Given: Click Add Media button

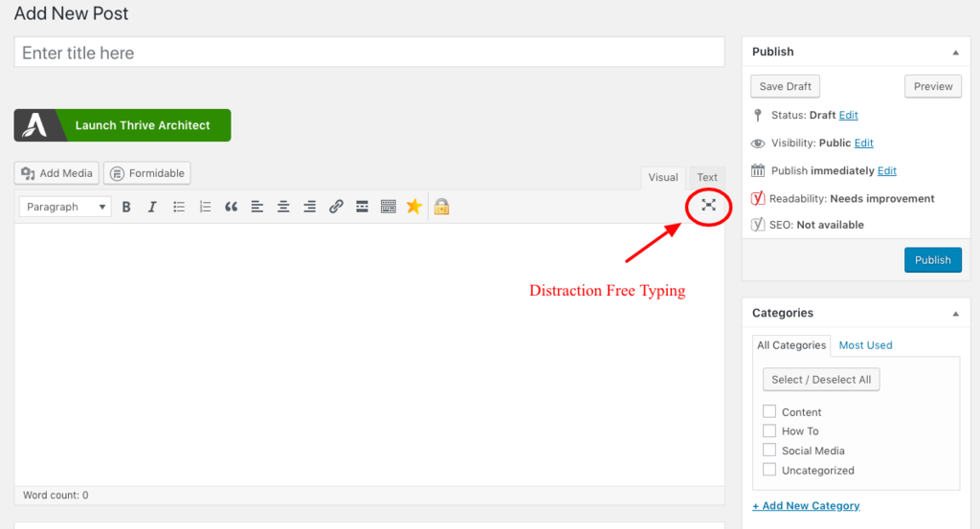Looking at the screenshot, I should tap(56, 173).
